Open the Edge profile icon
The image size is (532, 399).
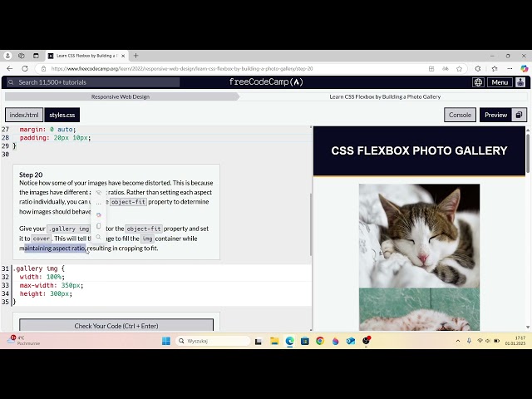(7, 56)
